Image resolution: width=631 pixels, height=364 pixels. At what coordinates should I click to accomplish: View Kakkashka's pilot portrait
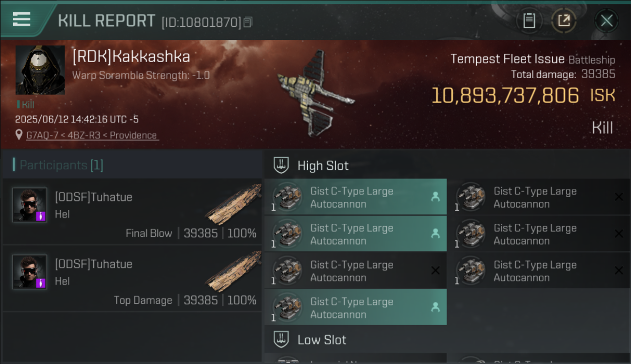[40, 70]
